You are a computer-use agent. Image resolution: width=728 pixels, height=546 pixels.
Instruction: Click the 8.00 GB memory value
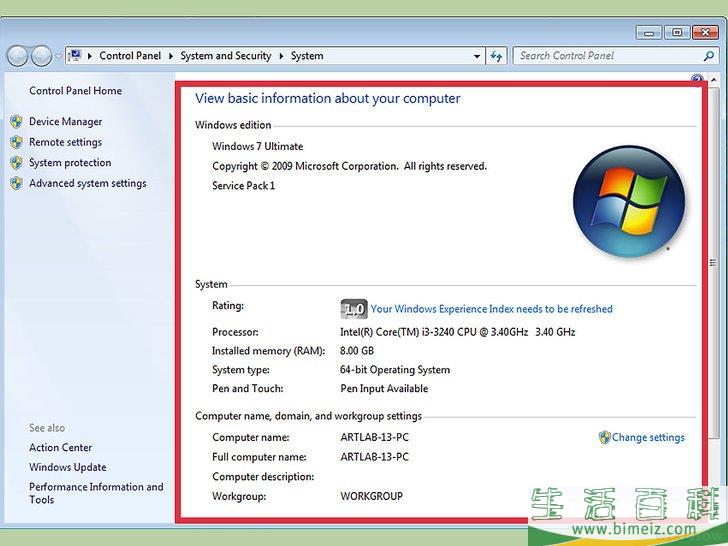357,351
